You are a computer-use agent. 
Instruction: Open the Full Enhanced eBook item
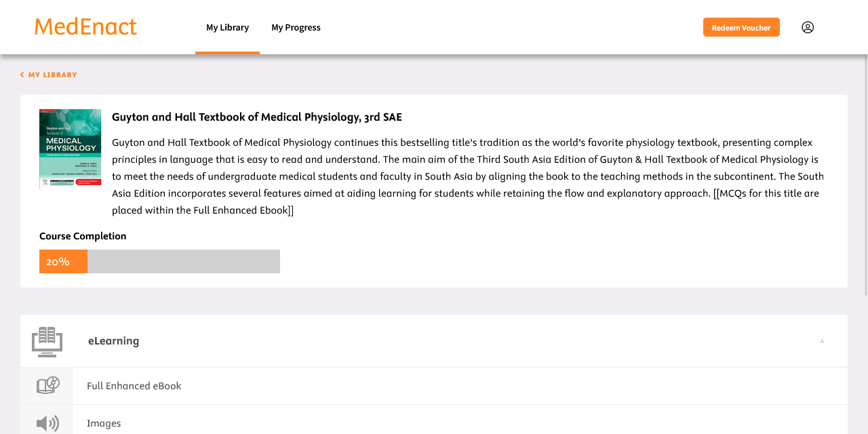(x=134, y=386)
